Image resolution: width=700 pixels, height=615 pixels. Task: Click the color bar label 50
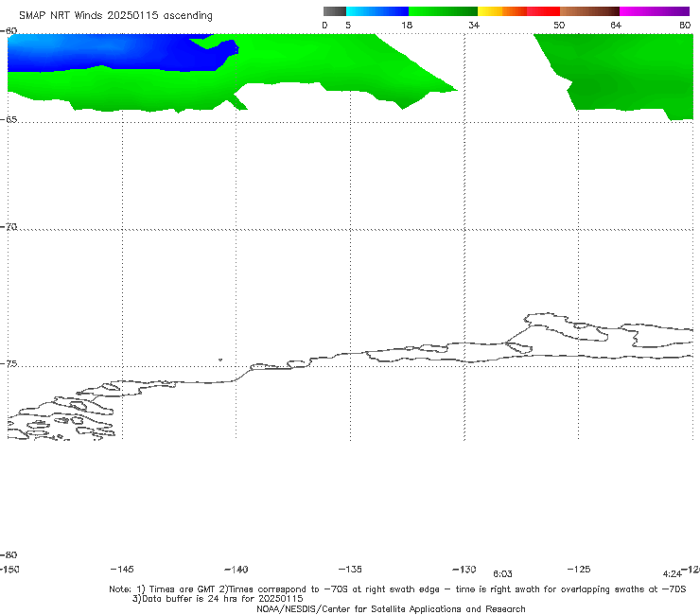click(559, 25)
